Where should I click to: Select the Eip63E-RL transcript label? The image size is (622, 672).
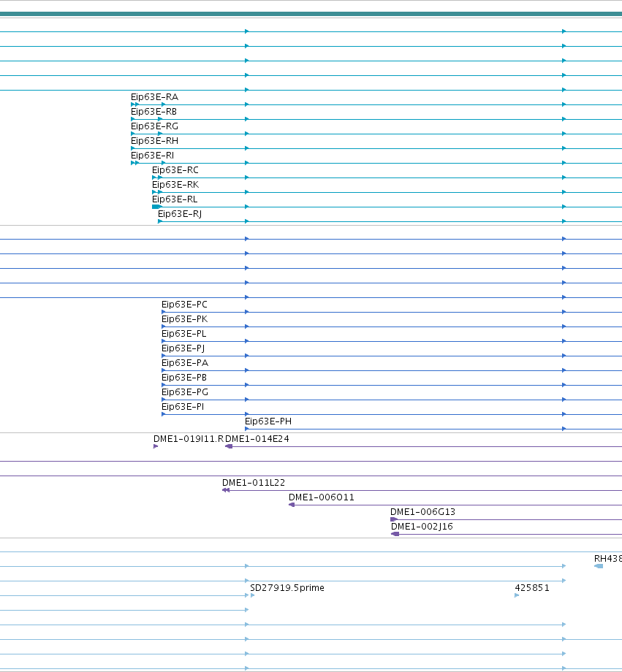click(175, 199)
